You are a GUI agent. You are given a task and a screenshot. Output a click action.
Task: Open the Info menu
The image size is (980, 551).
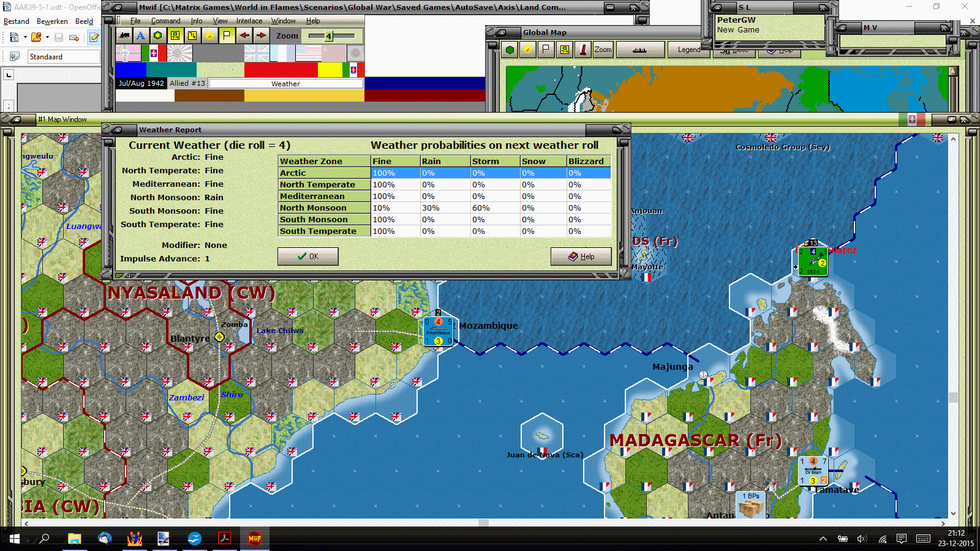[x=197, y=21]
